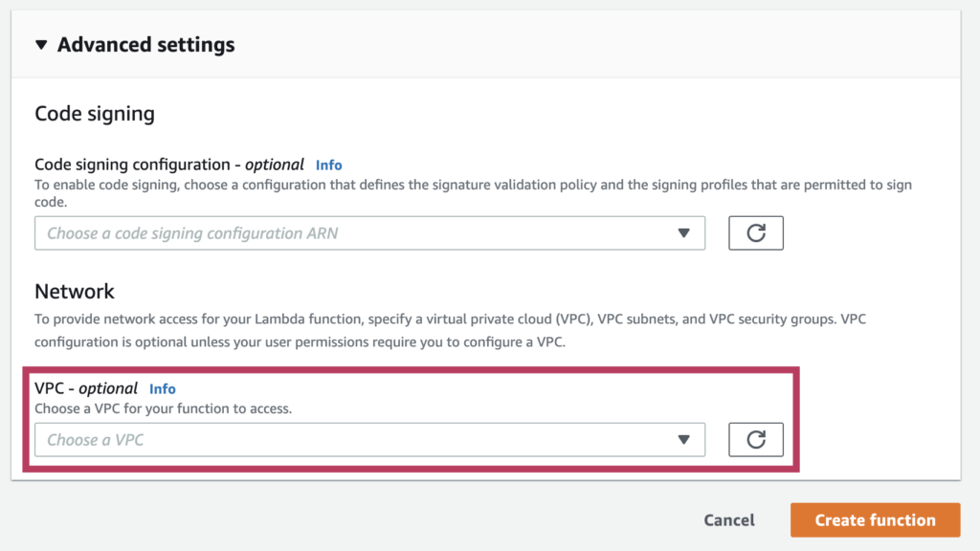The width and height of the screenshot is (980, 551).
Task: Click the VPC dropdown arrow icon
Action: tap(683, 440)
